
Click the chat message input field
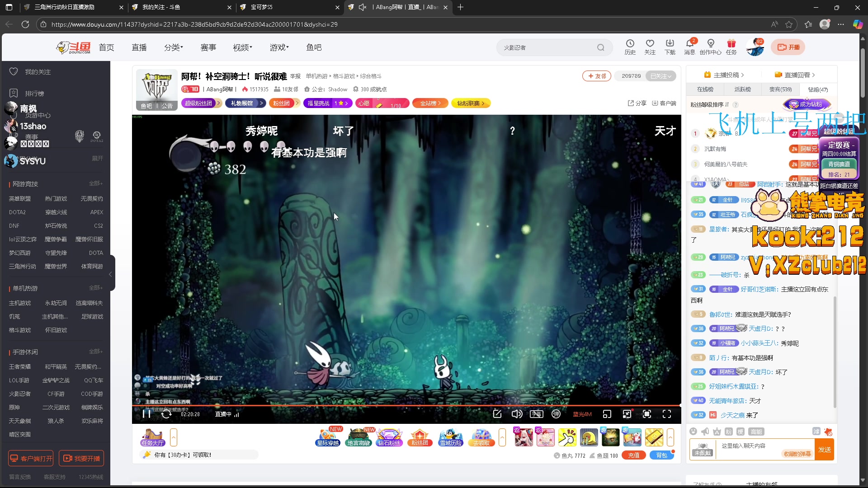coord(765,449)
